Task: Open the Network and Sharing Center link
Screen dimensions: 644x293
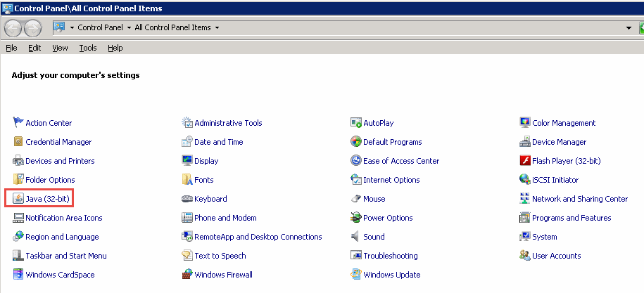Action: [580, 199]
